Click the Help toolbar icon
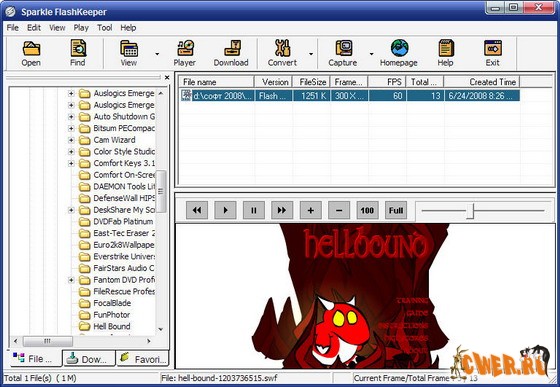Image resolution: width=560 pixels, height=387 pixels. coord(445,53)
